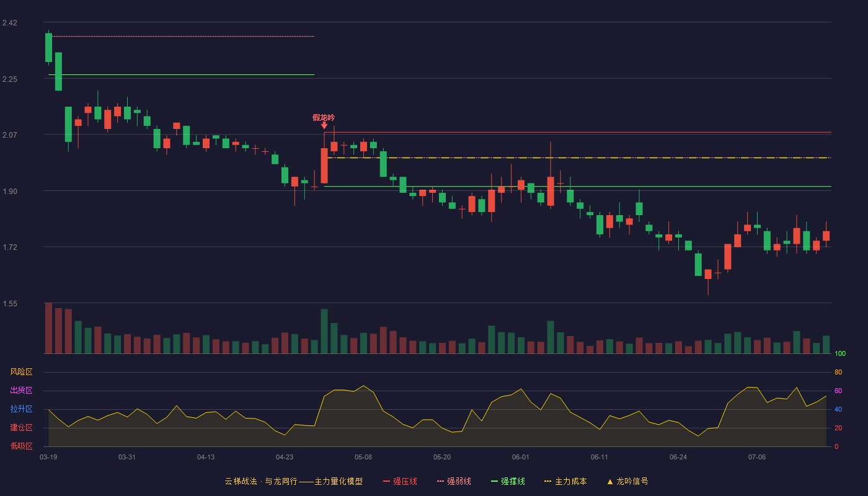Click the red arrow under 假龙吟
Image resolution: width=868 pixels, height=496 pixels.
pyautogui.click(x=324, y=125)
